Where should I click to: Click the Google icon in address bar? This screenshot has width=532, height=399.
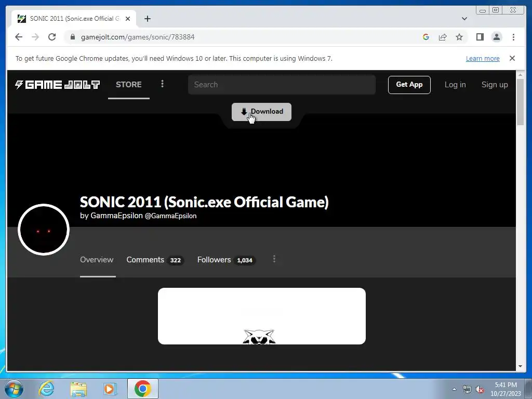click(426, 37)
